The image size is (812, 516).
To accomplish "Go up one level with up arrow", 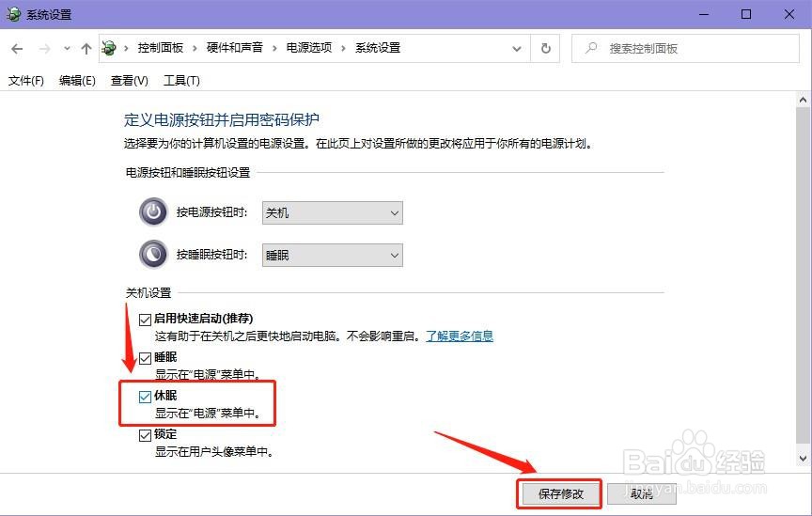I will click(x=86, y=49).
